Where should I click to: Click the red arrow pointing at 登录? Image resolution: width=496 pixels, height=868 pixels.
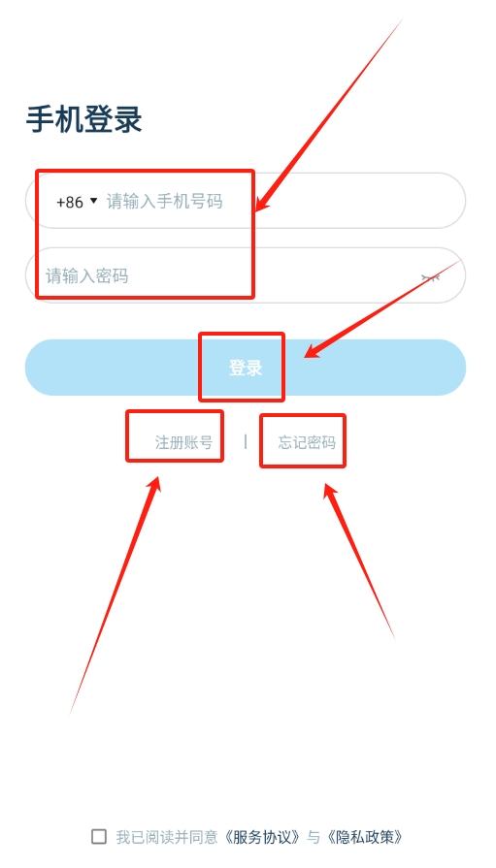[x=382, y=308]
